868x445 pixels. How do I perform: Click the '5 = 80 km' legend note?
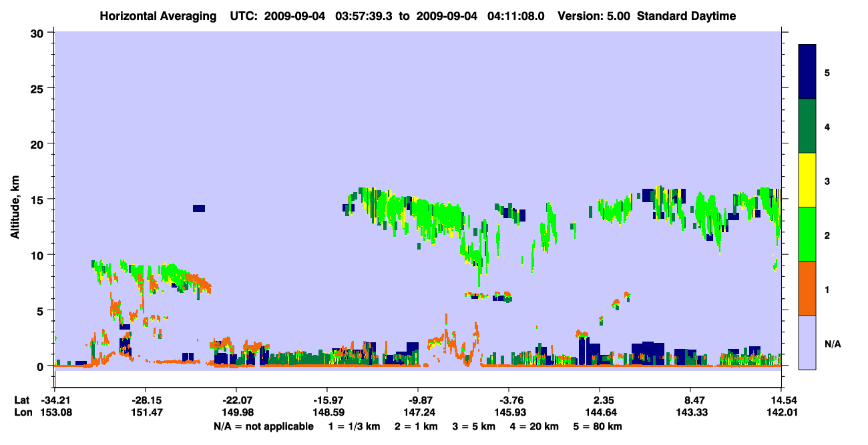coord(598,426)
